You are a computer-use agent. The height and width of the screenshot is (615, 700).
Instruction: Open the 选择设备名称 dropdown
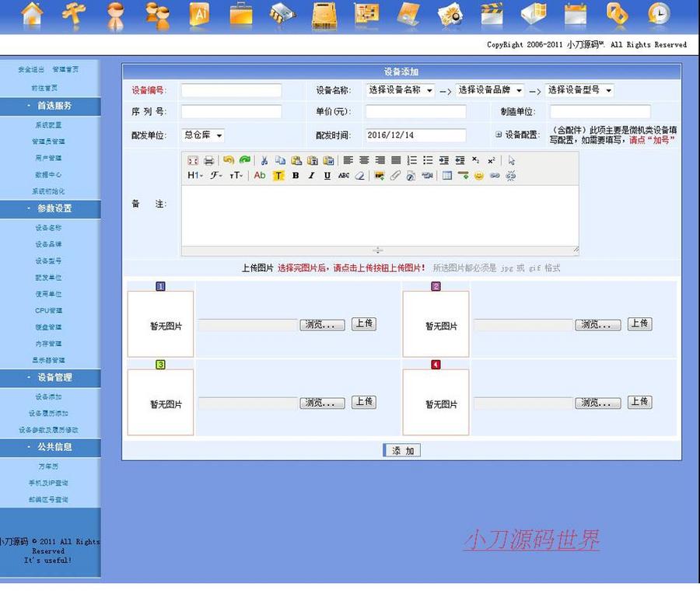click(400, 89)
